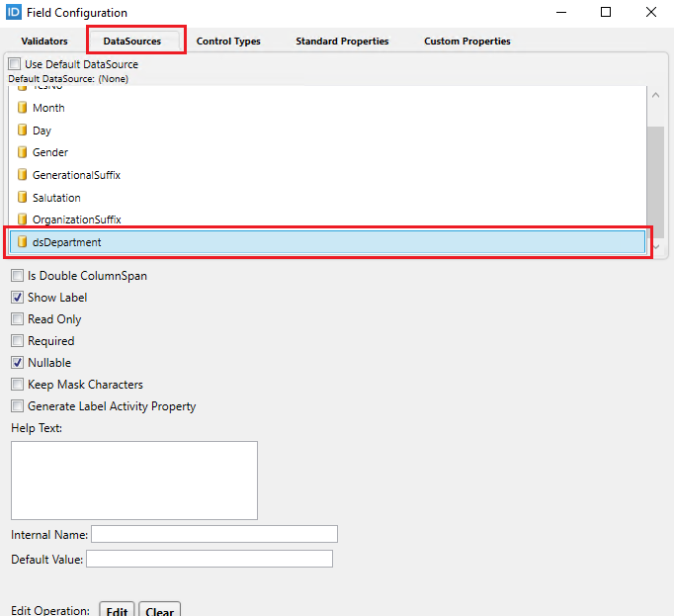The height and width of the screenshot is (616, 674).
Task: Select the Month list item
Action: click(327, 108)
